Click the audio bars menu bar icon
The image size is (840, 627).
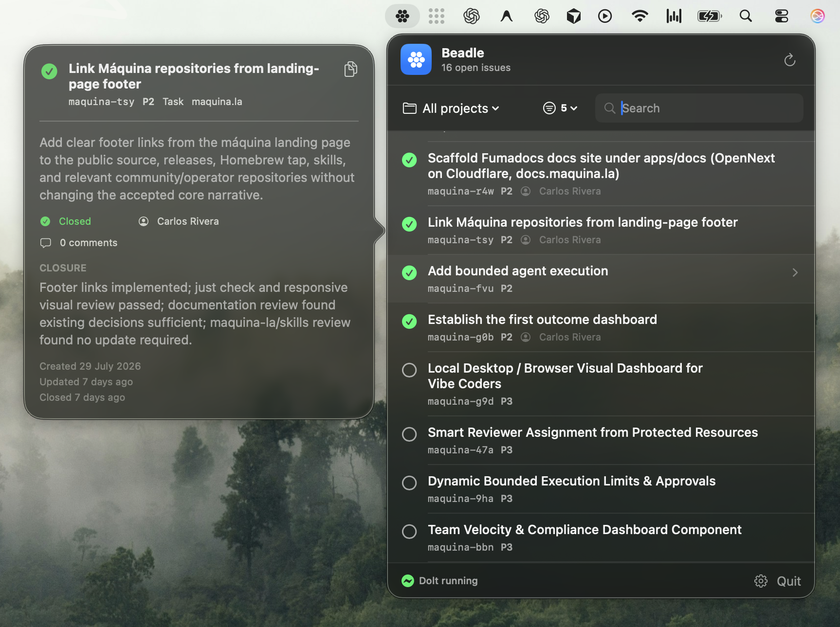pos(674,16)
